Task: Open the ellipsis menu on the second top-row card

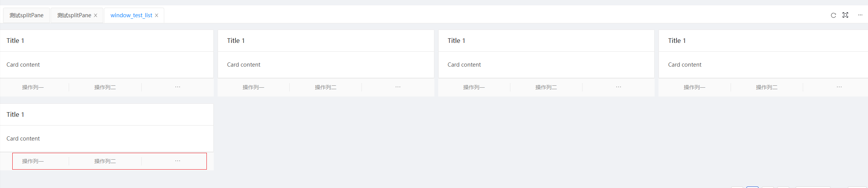Action: click(398, 87)
